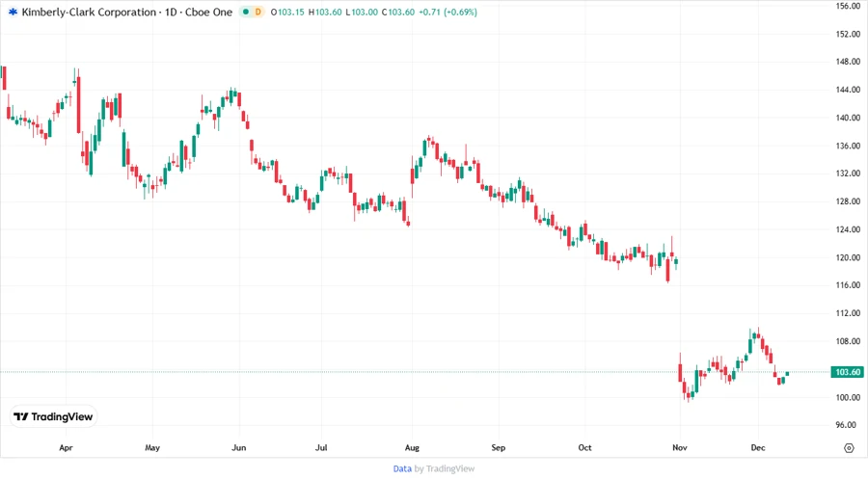The image size is (868, 480).
Task: Click the 'by TradingView' attribution text
Action: tap(445, 469)
